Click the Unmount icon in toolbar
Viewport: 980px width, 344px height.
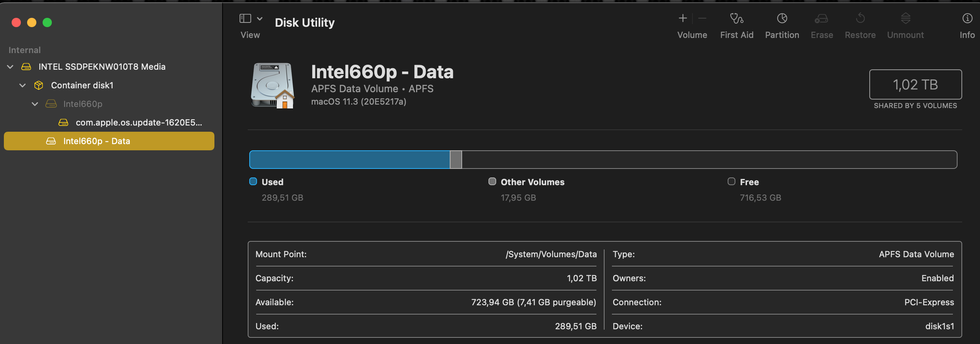tap(905, 19)
